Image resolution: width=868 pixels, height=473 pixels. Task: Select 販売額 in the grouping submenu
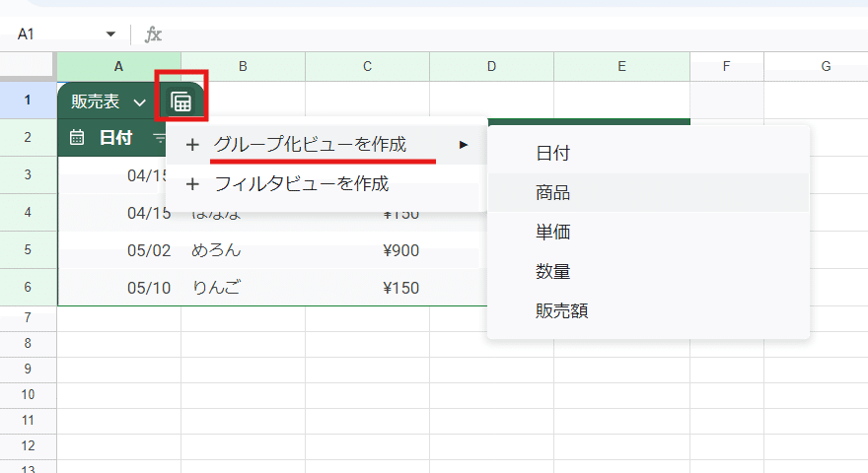(562, 311)
